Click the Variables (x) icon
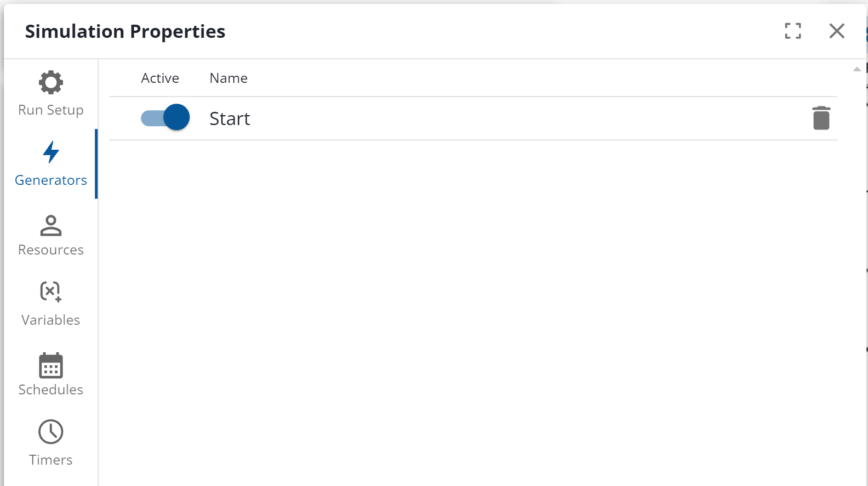Screen dimensions: 868x486 51,292
